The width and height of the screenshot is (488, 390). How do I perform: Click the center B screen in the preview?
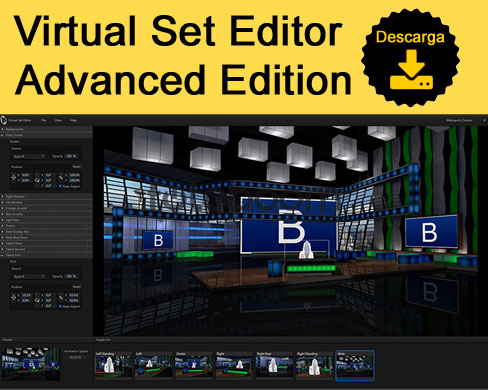point(289,224)
